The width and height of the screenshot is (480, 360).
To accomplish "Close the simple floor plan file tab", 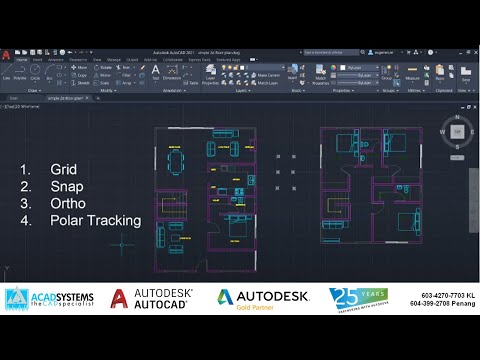I will tap(87, 98).
